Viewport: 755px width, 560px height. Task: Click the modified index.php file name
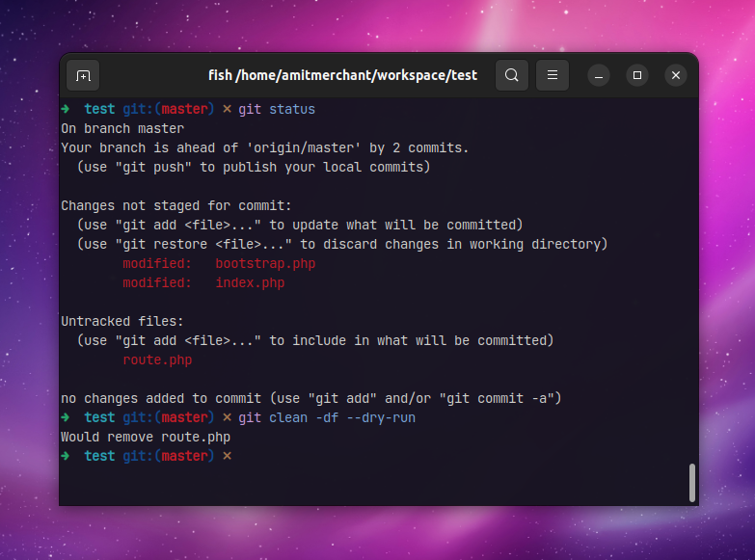click(x=250, y=282)
